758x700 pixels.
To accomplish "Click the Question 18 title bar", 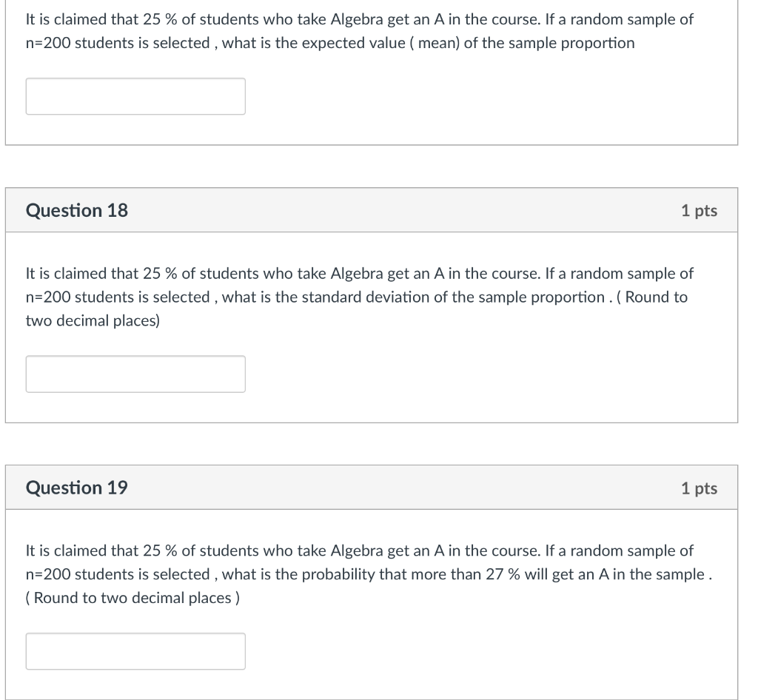I will point(370,210).
